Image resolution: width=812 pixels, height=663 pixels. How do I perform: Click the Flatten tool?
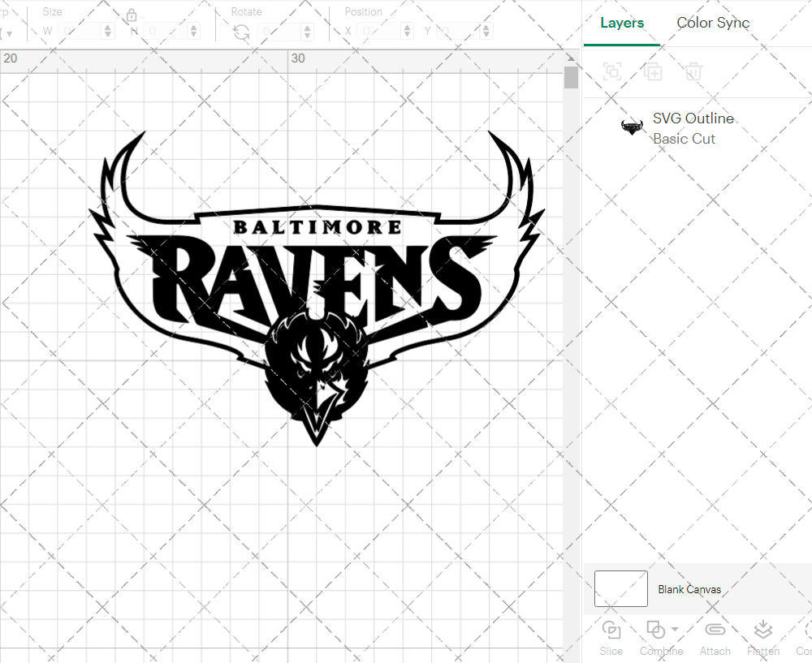pyautogui.click(x=763, y=638)
